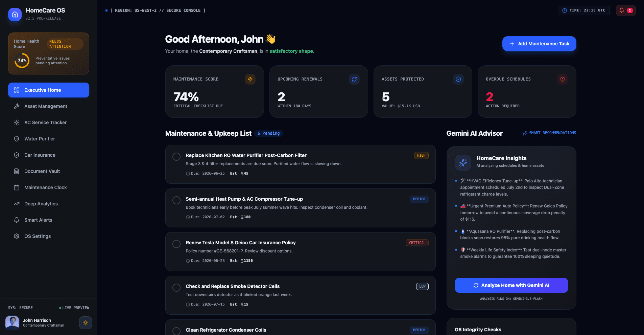Viewport: 644px width, 335px height.
Task: Open the Smart Recommendations link
Action: 549,133
